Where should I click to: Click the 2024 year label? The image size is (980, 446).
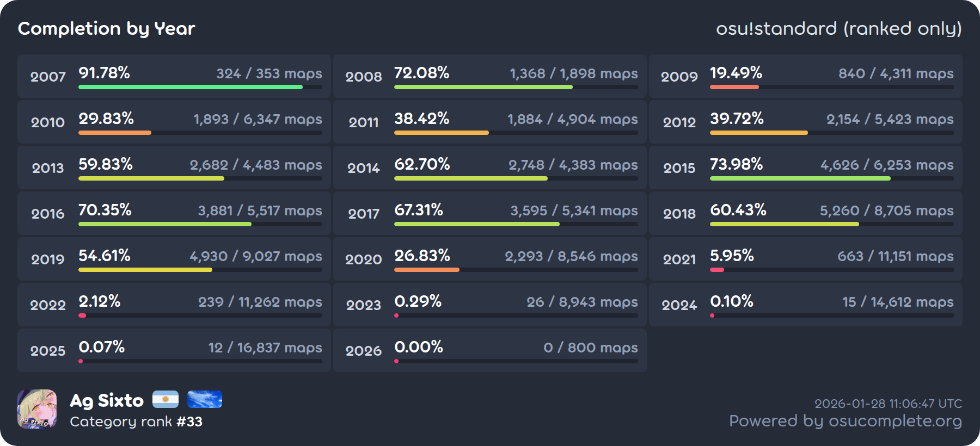[x=679, y=305]
